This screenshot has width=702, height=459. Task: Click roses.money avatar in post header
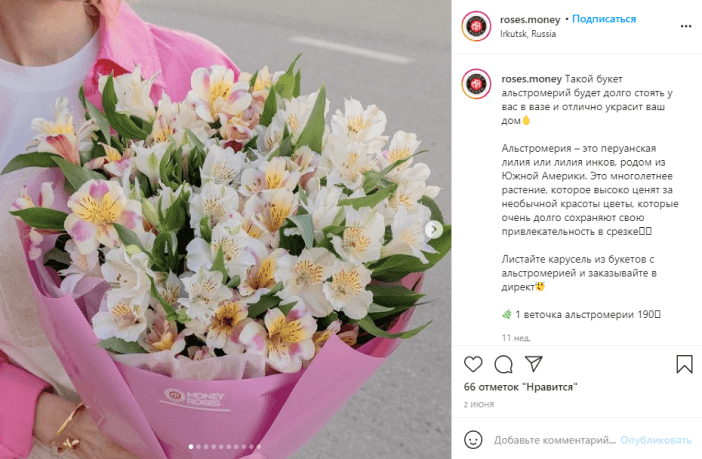point(476,26)
